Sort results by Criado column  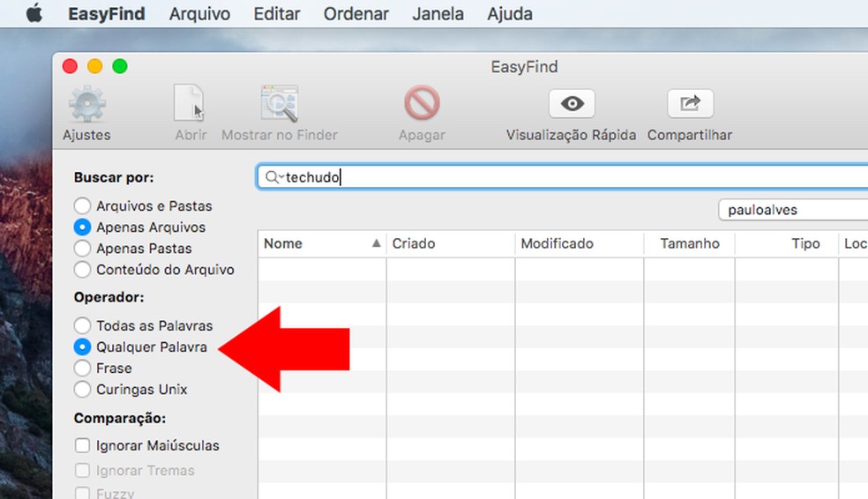[x=451, y=243]
